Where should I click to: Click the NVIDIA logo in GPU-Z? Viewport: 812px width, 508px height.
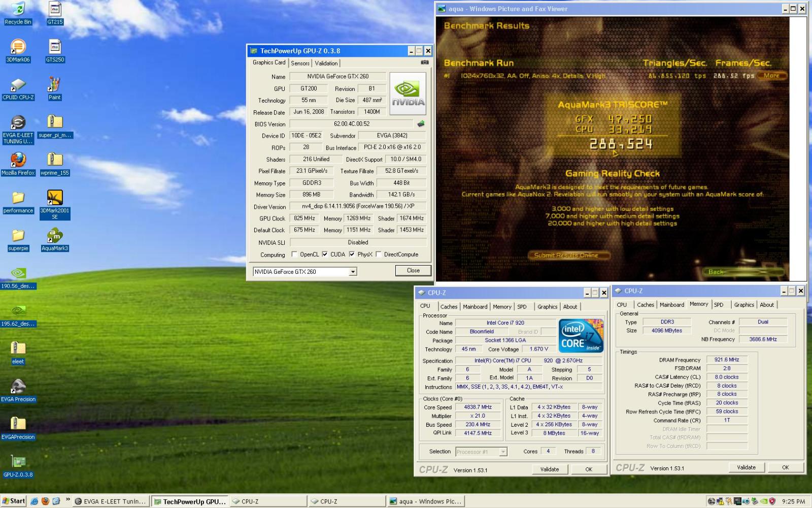tap(408, 93)
